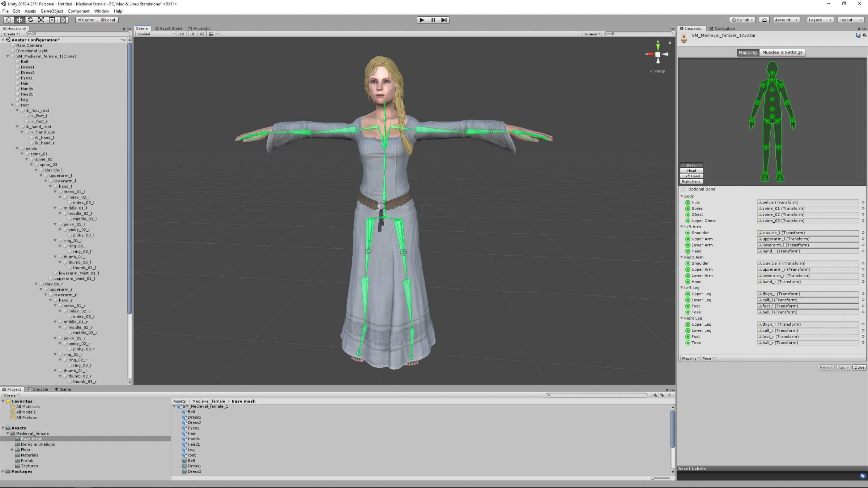Select the Rotate tool
The height and width of the screenshot is (488, 868).
(x=30, y=20)
